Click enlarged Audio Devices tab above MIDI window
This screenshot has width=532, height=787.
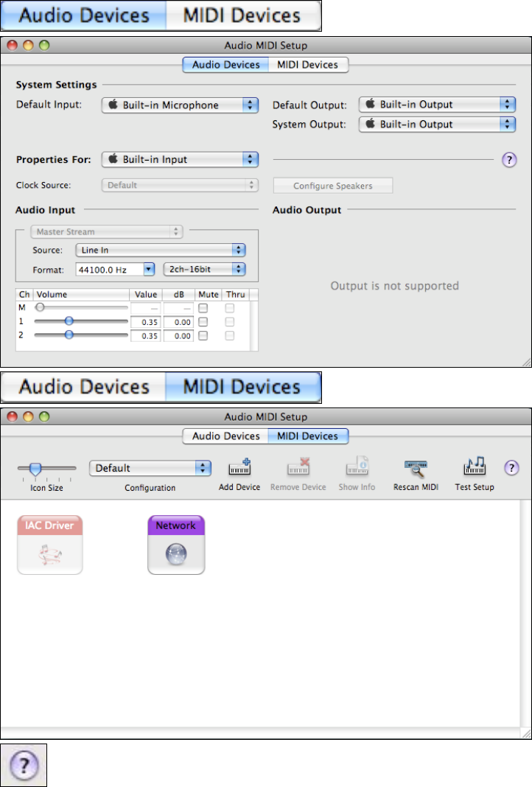click(x=84, y=387)
